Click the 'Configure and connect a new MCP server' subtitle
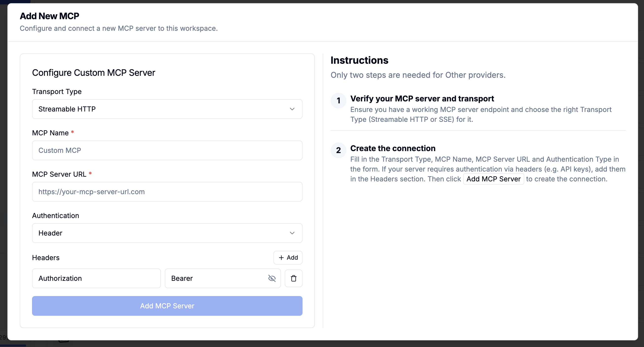The image size is (644, 347). [x=119, y=29]
